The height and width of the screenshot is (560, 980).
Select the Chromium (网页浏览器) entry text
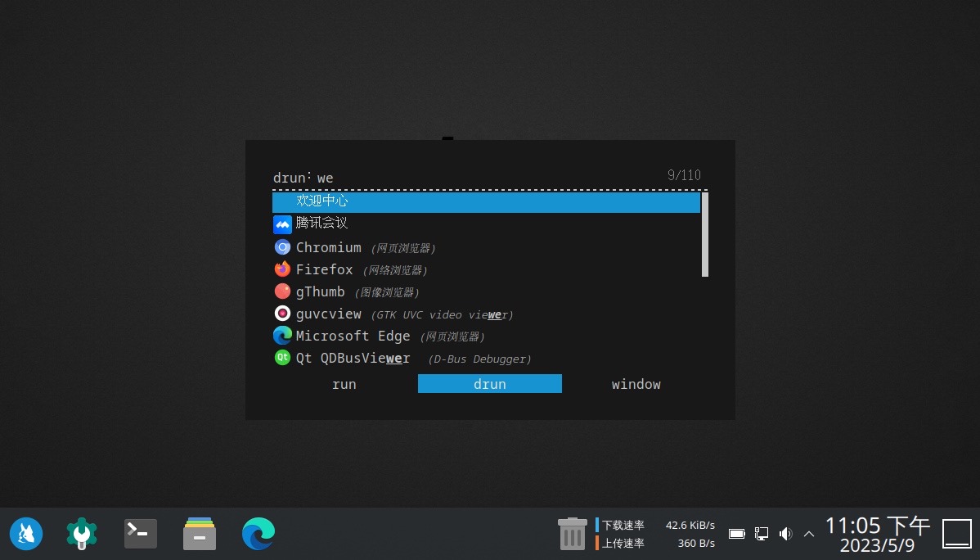[366, 248]
